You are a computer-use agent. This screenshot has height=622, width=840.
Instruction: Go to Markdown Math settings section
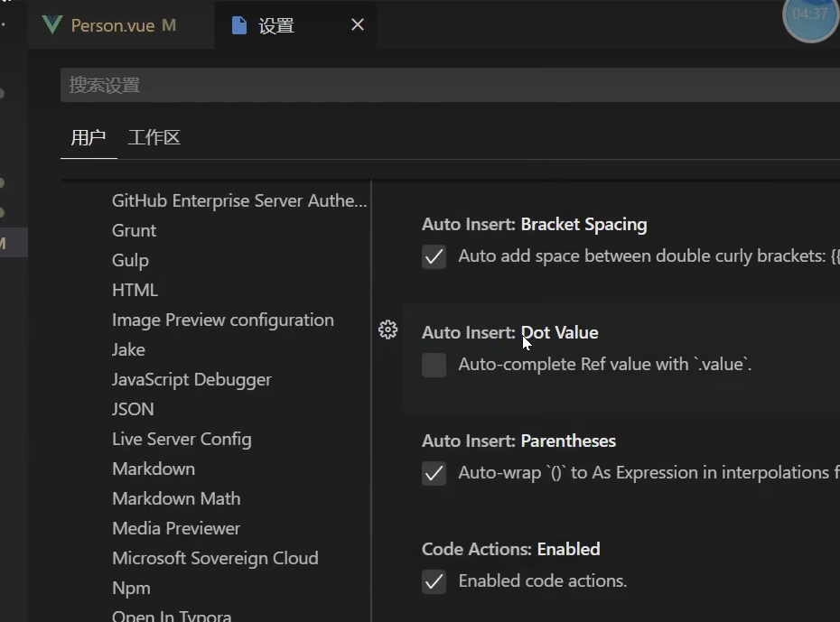[x=176, y=498]
